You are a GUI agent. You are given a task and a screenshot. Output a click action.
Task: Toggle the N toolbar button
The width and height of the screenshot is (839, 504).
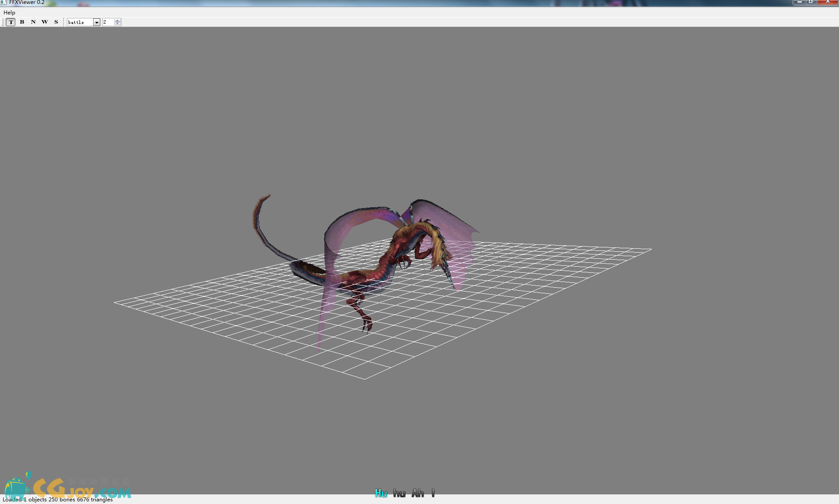33,22
